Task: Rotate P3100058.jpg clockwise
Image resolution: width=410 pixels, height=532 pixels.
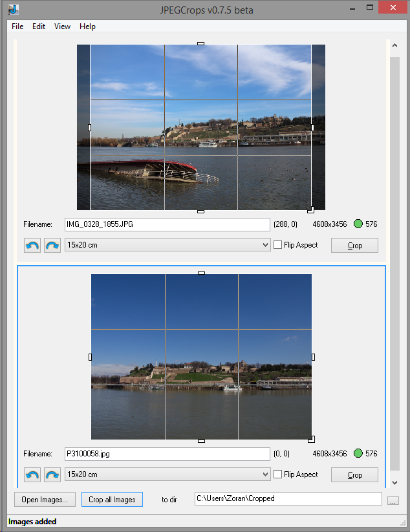Action: click(x=52, y=474)
